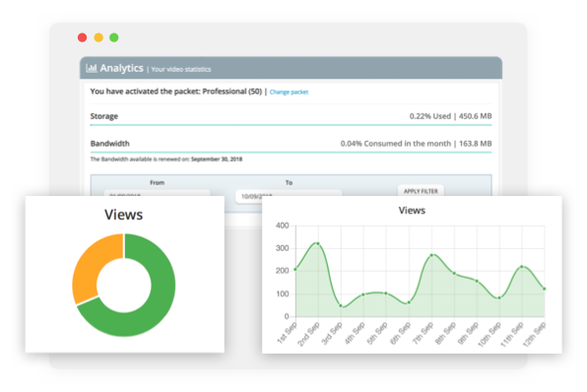Click the Views title above the line graph

point(412,211)
